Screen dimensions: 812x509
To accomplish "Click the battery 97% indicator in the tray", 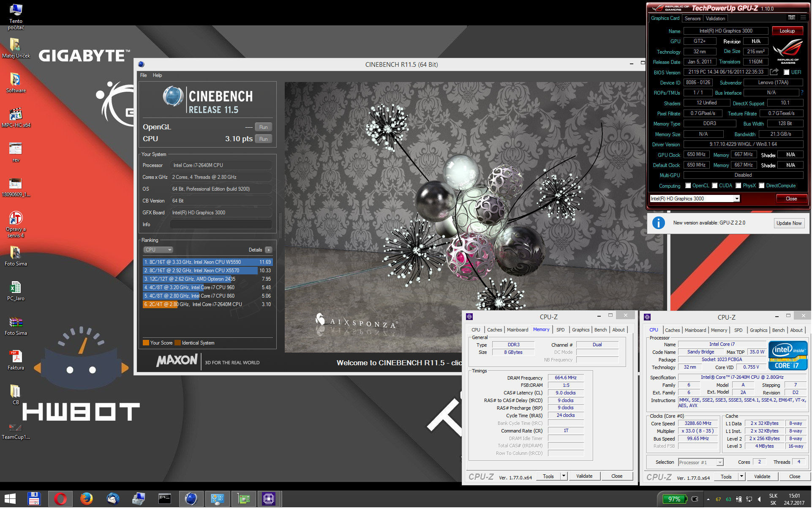I will click(x=674, y=499).
